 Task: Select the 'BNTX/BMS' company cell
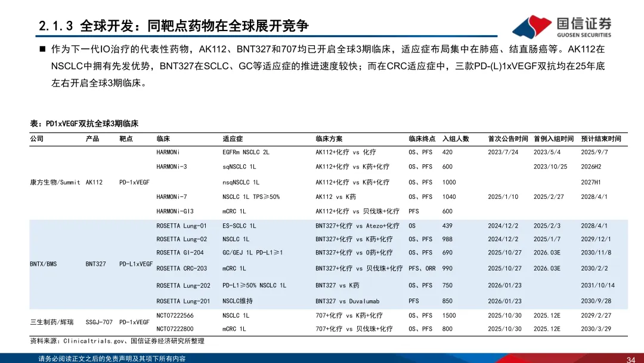pyautogui.click(x=43, y=264)
